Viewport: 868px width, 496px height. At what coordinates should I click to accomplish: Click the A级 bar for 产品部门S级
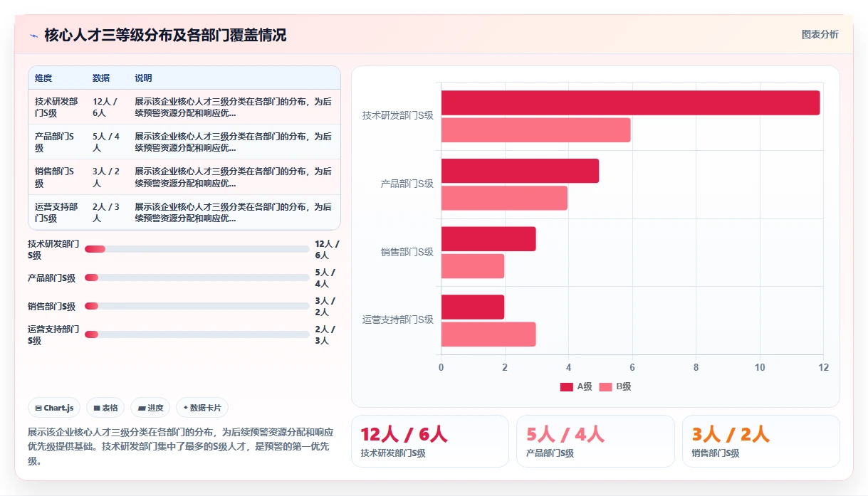pos(520,171)
